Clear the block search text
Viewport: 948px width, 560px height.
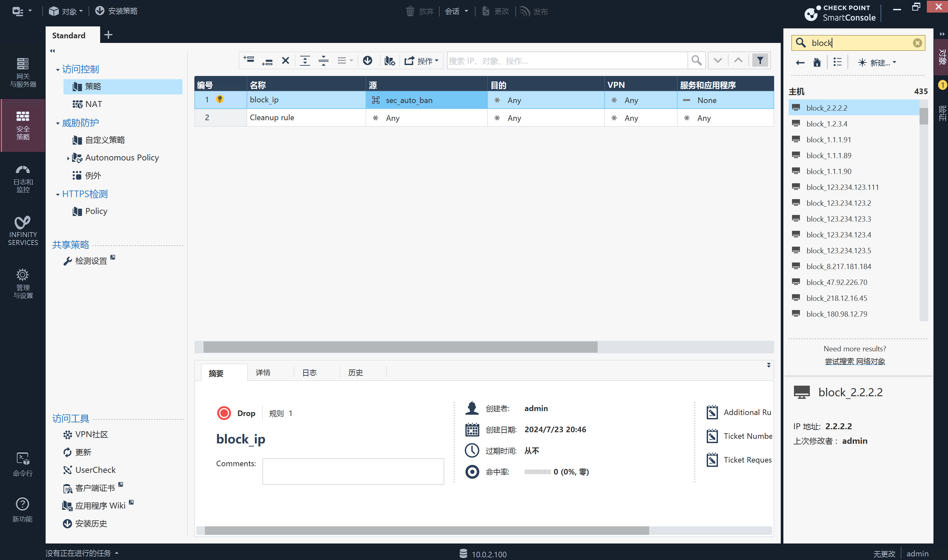point(917,43)
